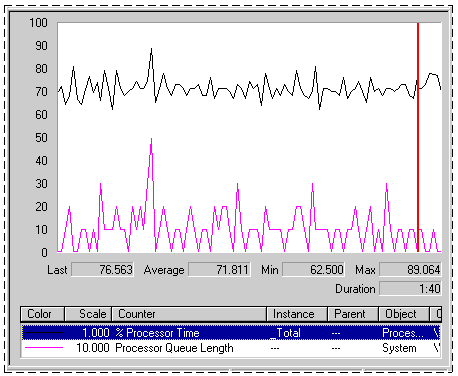Click the magenta line color swatch
The height and width of the screenshot is (376, 458).
[x=44, y=348]
